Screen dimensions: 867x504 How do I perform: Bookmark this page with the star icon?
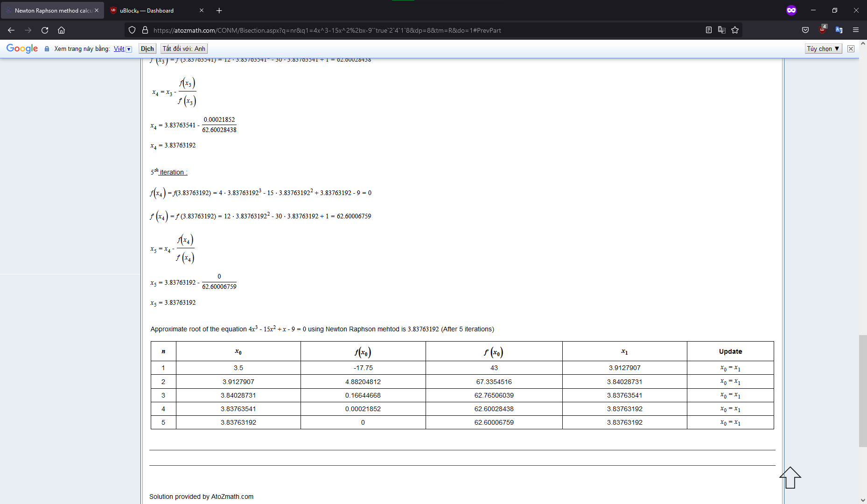tap(735, 30)
